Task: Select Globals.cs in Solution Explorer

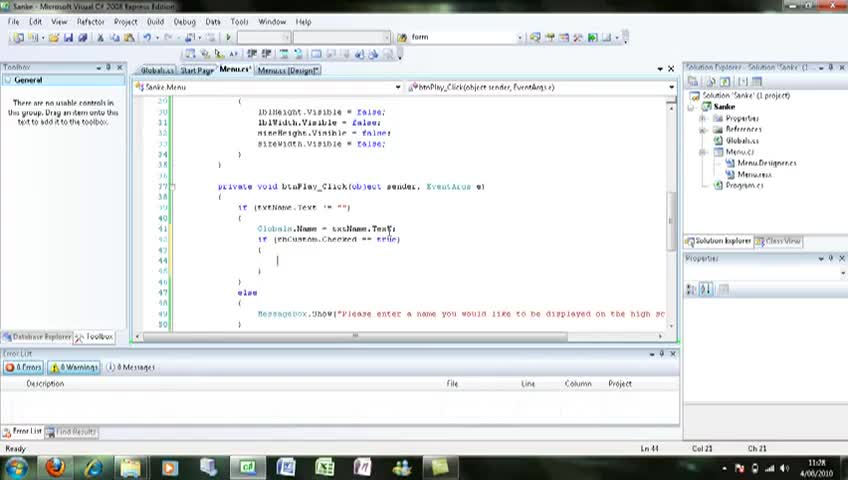Action: click(x=741, y=141)
